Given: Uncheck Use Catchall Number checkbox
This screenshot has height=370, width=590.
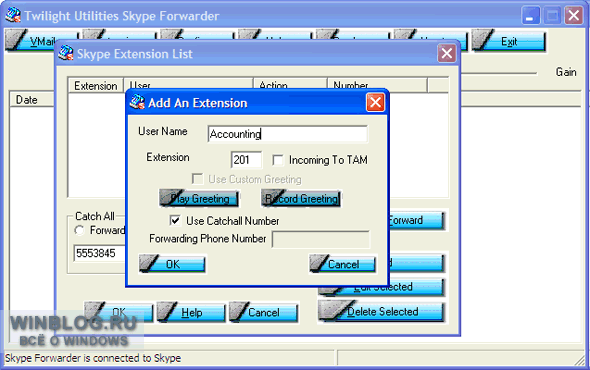Looking at the screenshot, I should (175, 221).
